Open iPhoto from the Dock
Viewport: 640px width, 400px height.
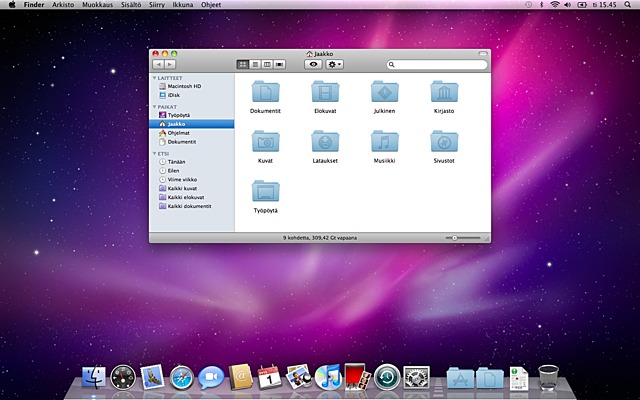[299, 377]
